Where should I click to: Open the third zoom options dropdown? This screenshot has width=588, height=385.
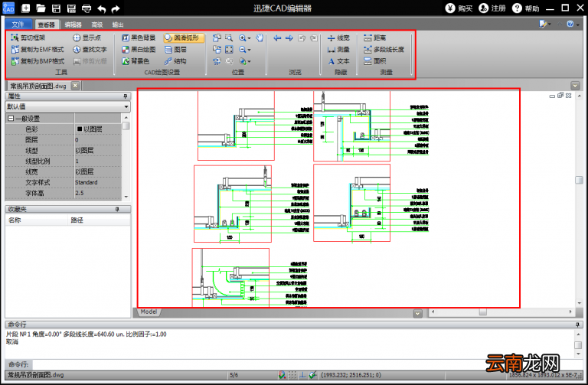(x=249, y=61)
